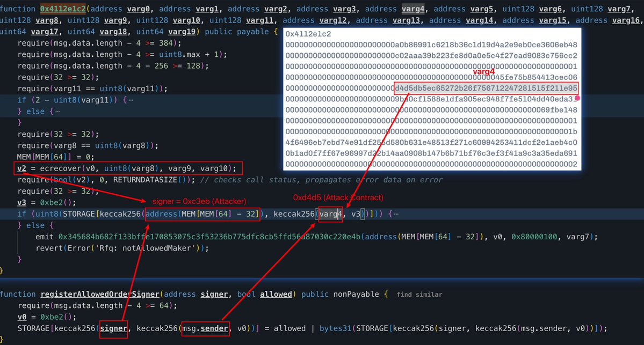The width and height of the screenshot is (644, 345).
Task: Click the line 'require(varg8 == uint8(varg8));'
Action: [88, 145]
